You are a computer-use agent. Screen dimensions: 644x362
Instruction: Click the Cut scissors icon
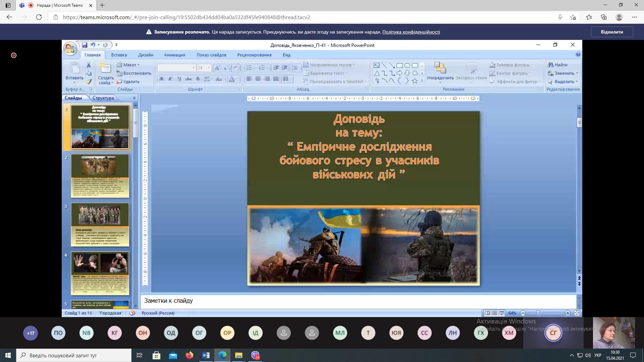coord(89,65)
